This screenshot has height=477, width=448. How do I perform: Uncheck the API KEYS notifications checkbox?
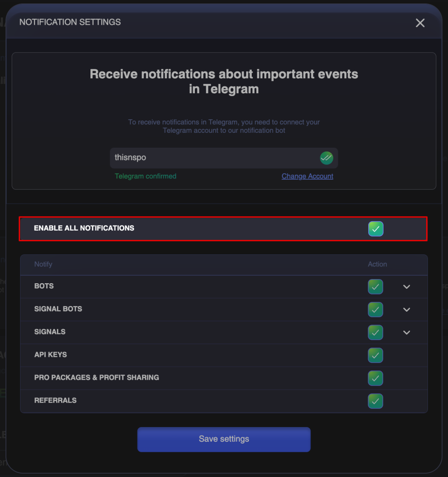(375, 355)
